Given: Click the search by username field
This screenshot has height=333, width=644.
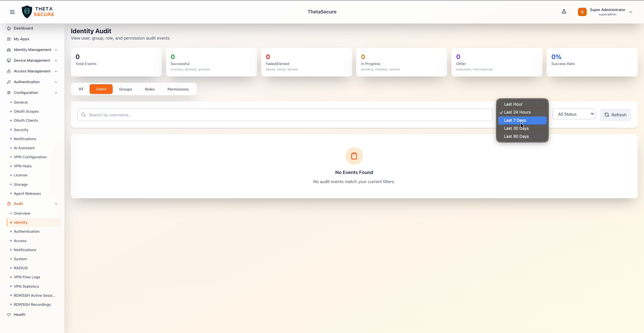Looking at the screenshot, I should [x=235, y=115].
